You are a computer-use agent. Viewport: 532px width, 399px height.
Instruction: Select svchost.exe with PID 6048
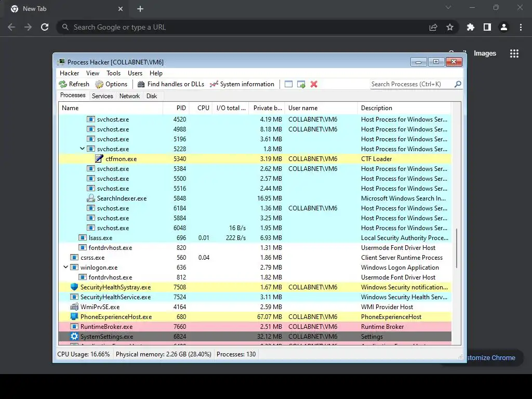click(255, 228)
